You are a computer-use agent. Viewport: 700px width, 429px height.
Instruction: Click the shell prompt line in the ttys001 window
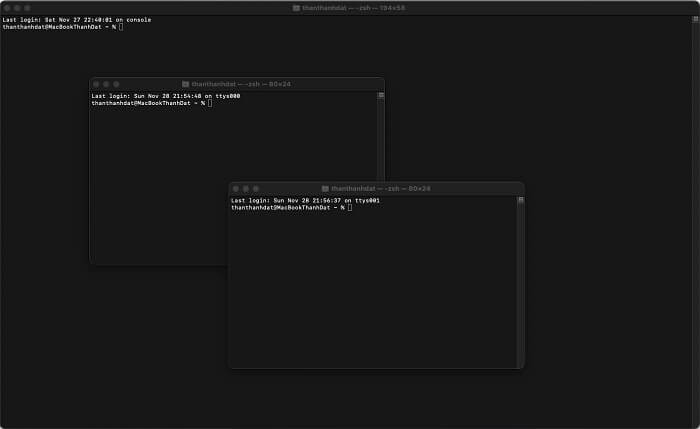(x=292, y=208)
